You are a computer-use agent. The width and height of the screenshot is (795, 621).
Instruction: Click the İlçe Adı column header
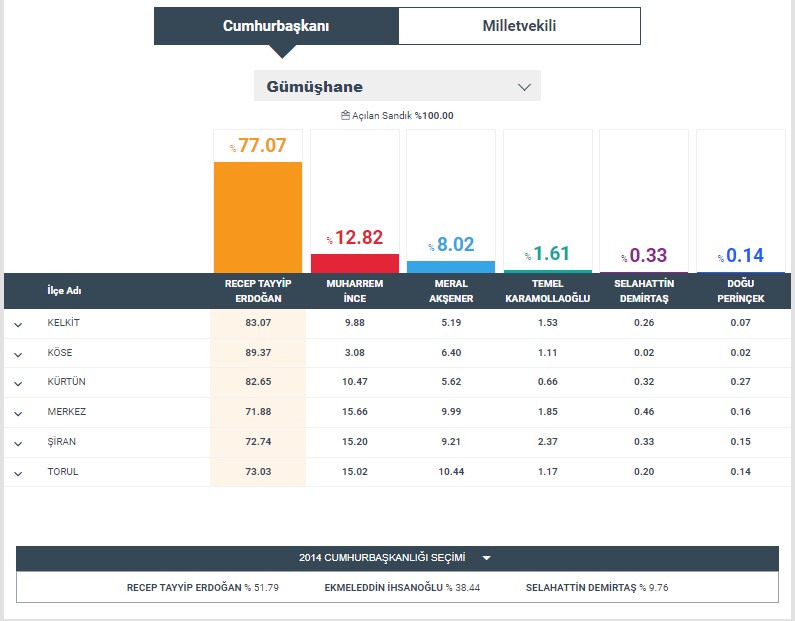(x=64, y=291)
